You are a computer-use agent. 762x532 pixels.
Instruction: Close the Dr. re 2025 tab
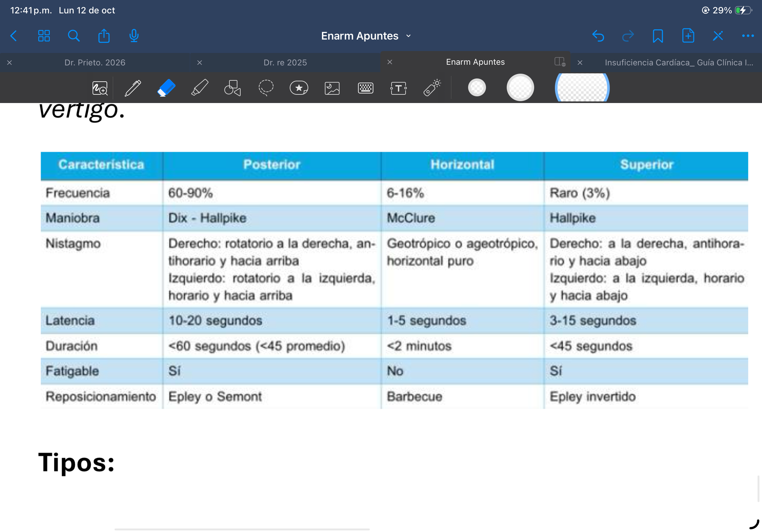pos(199,63)
